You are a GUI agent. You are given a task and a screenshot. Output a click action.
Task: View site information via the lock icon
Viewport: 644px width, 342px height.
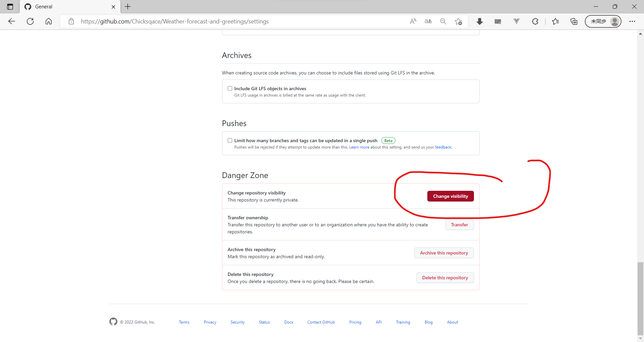point(71,21)
